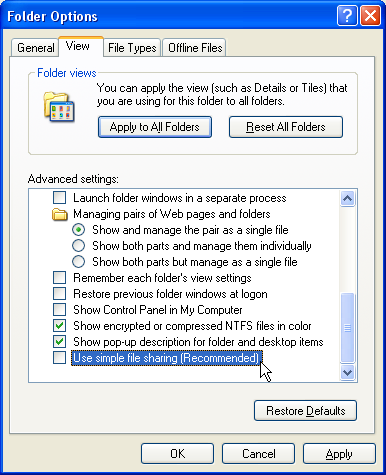Open the Offline Files tab
Viewport: 386px width, 475px height.
click(195, 48)
